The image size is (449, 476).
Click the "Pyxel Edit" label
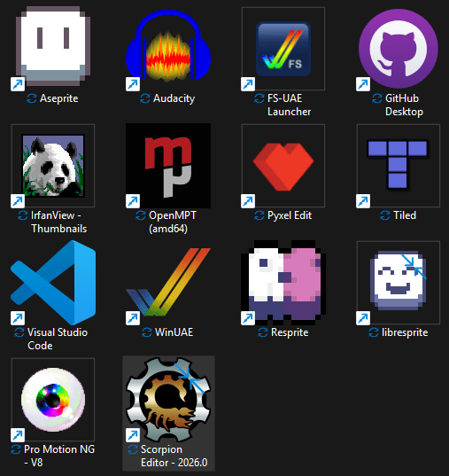[x=290, y=215]
